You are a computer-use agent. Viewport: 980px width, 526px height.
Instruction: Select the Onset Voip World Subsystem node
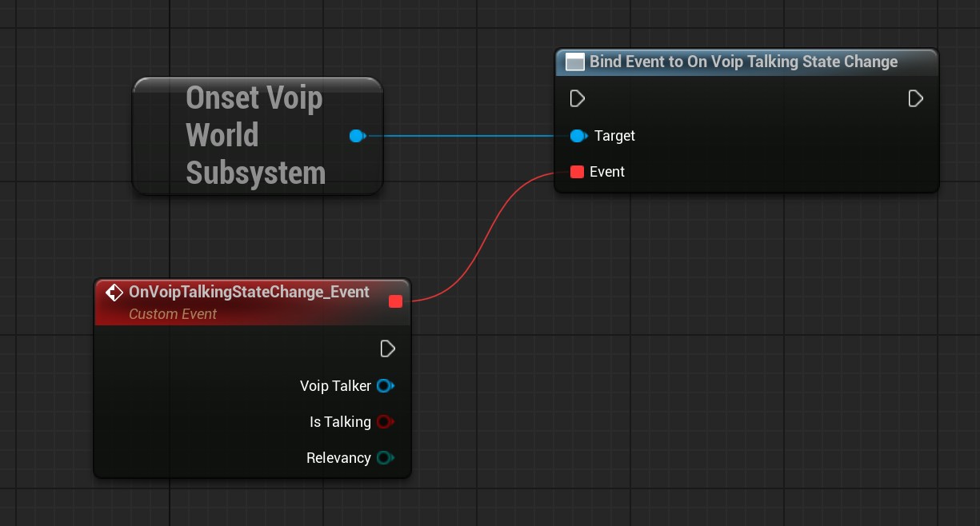tap(258, 136)
